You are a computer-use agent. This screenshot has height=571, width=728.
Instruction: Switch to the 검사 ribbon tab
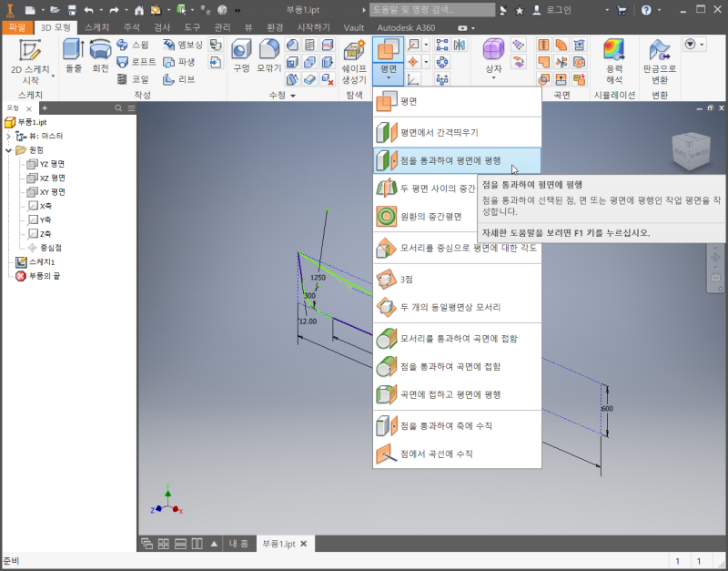[x=162, y=27]
